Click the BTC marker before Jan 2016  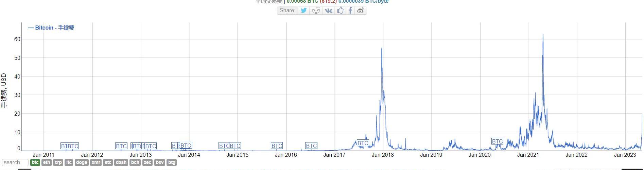[277, 146]
